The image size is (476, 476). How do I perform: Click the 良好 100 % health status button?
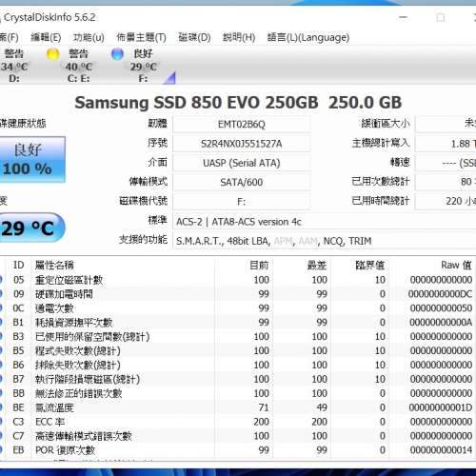tap(31, 160)
